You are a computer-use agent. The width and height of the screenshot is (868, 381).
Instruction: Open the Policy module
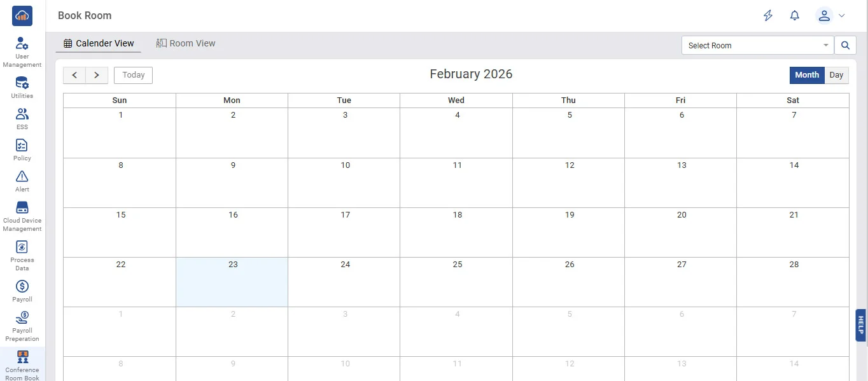click(22, 149)
